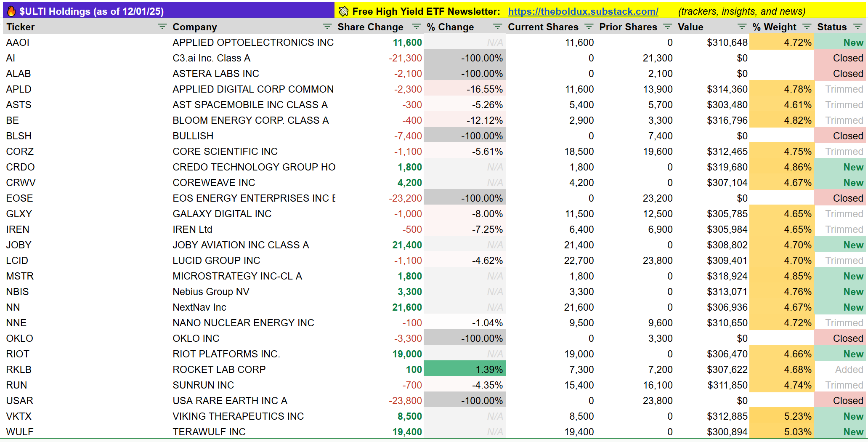Open the Share Change column filter icon

pos(416,27)
